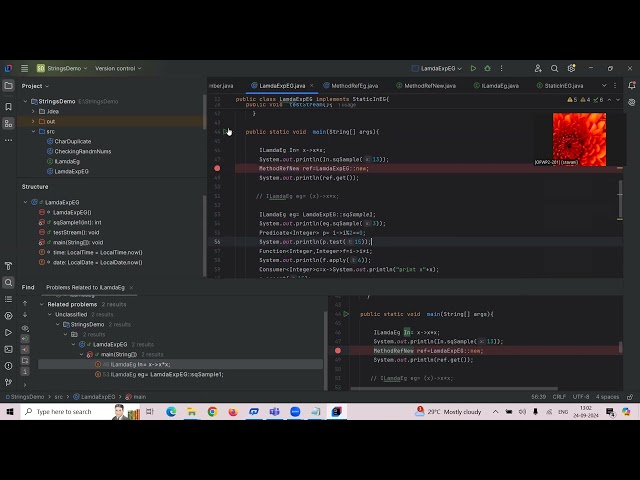Image resolution: width=640 pixels, height=480 pixels.
Task: Run LamdaExpEG with the green play button
Action: click(473, 68)
